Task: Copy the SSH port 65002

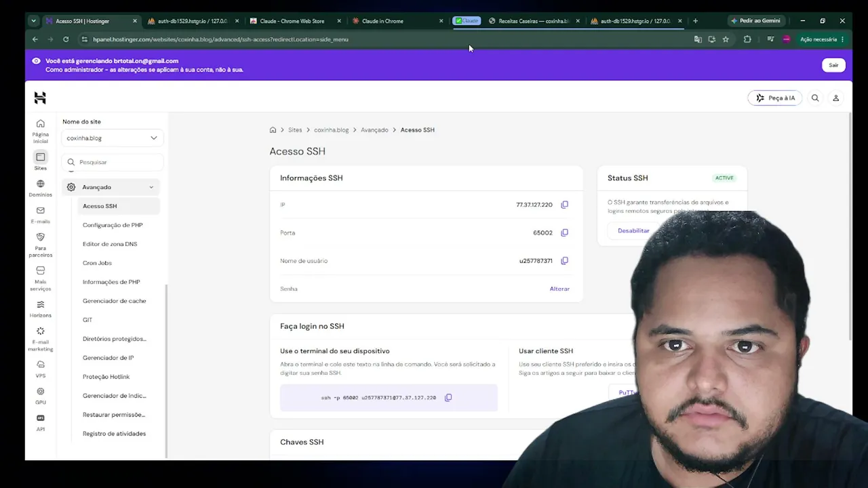Action: pyautogui.click(x=564, y=232)
